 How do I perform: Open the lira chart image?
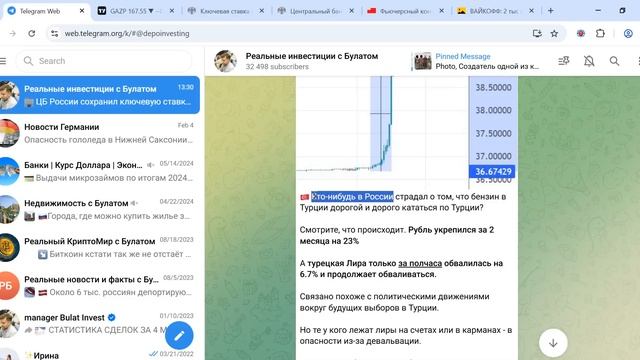coord(407,131)
